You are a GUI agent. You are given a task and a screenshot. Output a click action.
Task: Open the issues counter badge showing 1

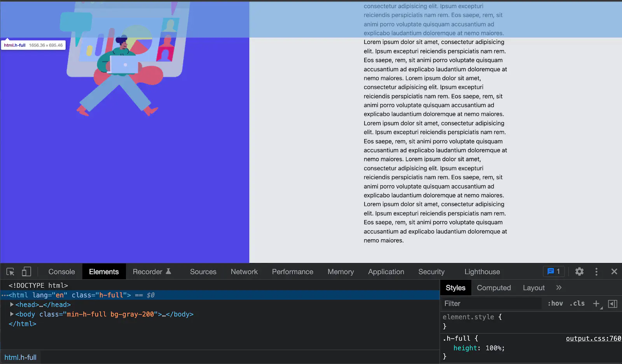554,272
